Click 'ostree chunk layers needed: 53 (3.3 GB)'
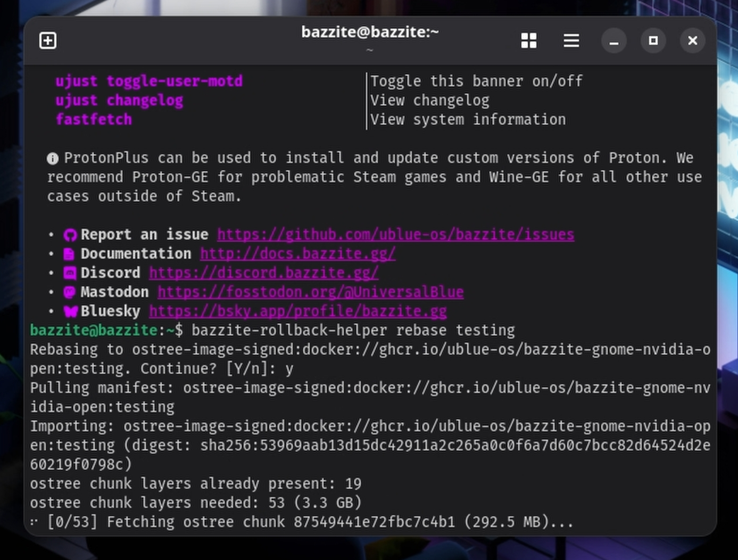 tap(196, 503)
